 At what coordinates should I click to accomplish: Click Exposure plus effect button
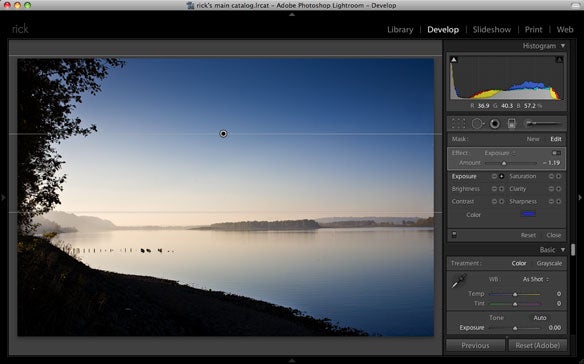pyautogui.click(x=502, y=176)
